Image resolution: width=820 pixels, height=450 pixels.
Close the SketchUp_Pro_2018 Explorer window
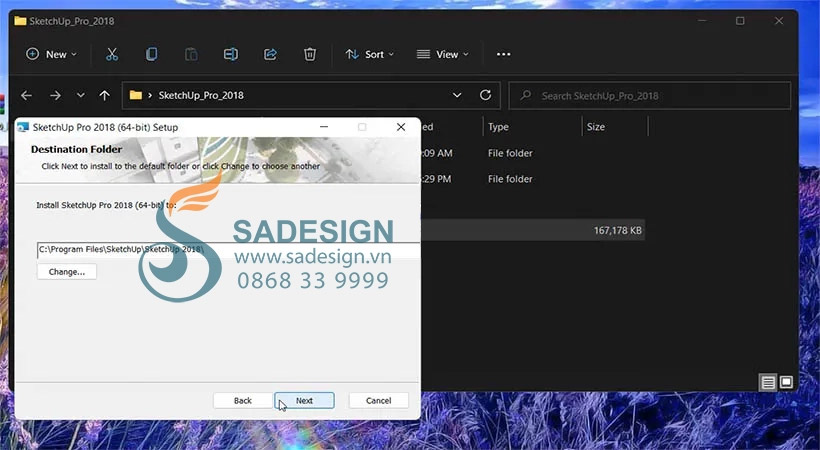tap(779, 21)
